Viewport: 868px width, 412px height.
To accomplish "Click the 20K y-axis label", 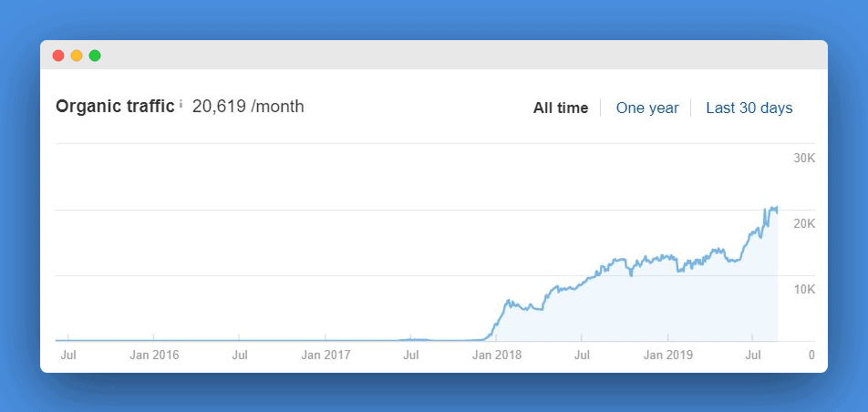I will (x=804, y=223).
